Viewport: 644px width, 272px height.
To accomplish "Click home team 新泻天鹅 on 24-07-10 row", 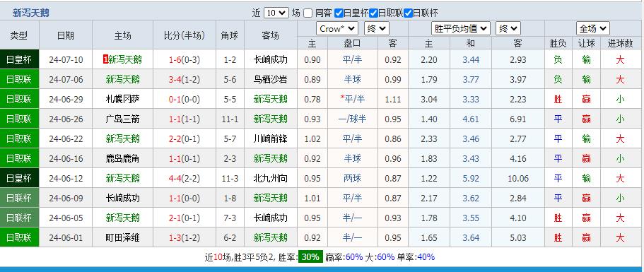I will (125, 60).
